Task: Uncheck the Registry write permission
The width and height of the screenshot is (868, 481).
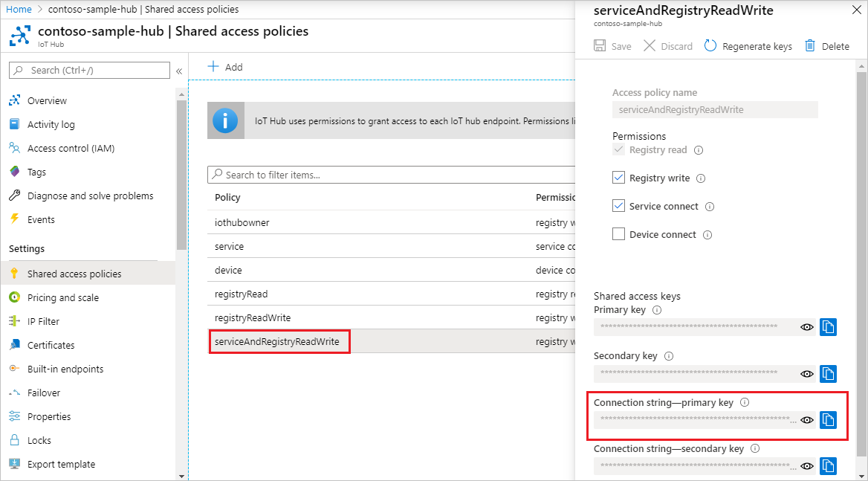Action: [618, 178]
